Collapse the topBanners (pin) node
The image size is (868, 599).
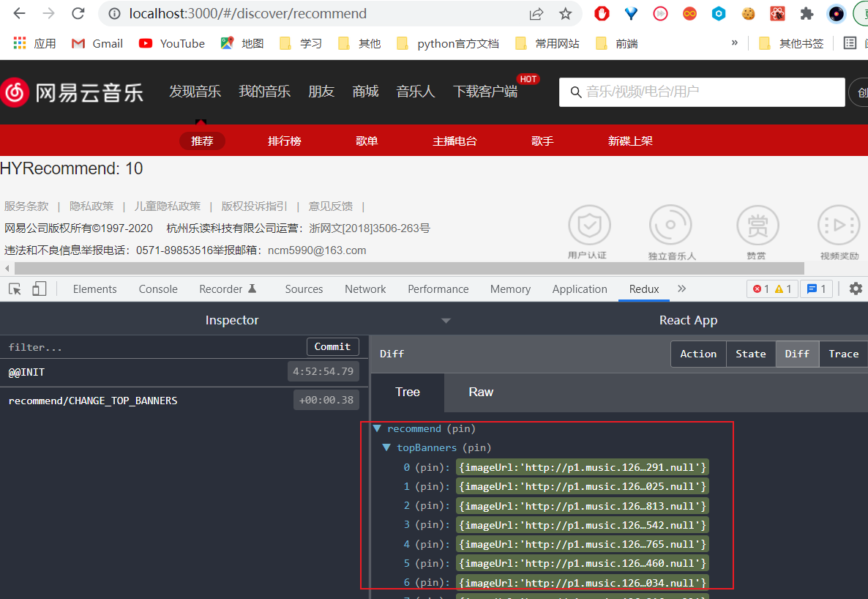[x=387, y=447]
